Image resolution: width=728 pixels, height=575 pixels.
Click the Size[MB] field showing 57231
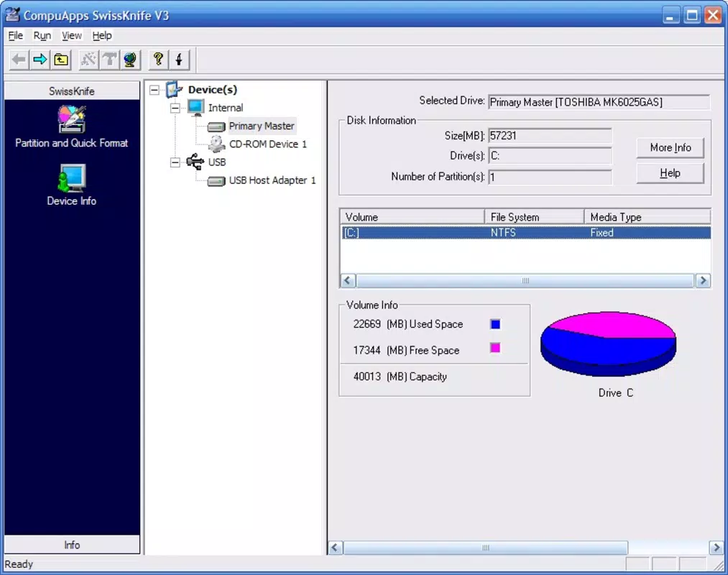(x=550, y=136)
